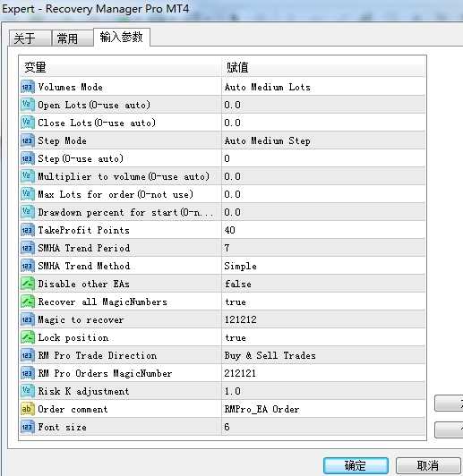Click the integer icon beside Volumes Mode
463x476 pixels.
tap(28, 87)
